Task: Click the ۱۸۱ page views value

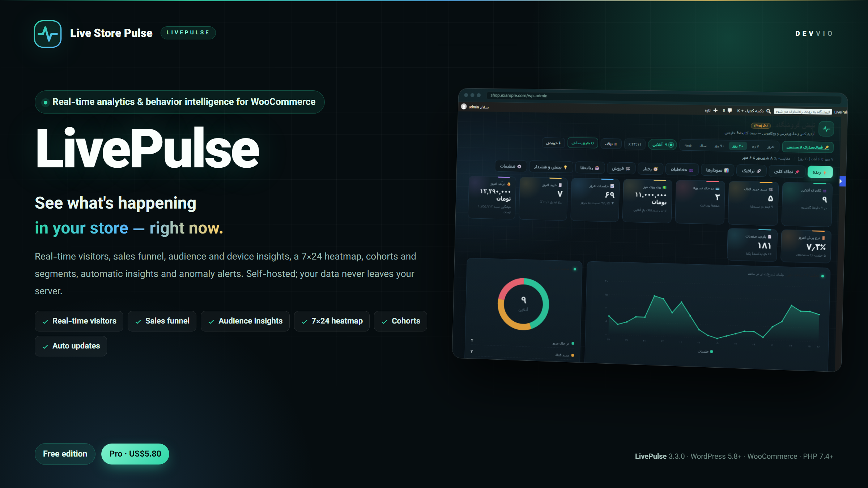Action: point(764,246)
